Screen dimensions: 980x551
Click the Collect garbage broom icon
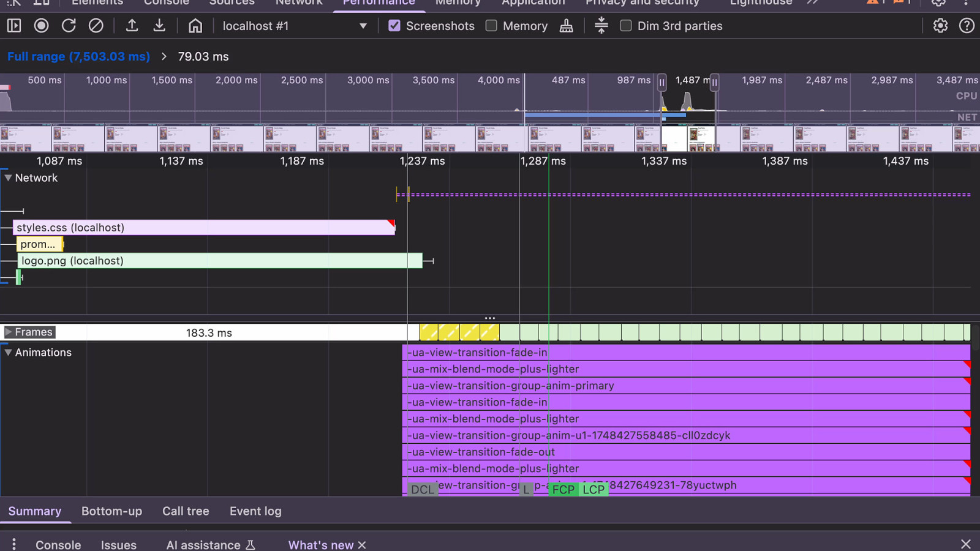[x=566, y=26]
